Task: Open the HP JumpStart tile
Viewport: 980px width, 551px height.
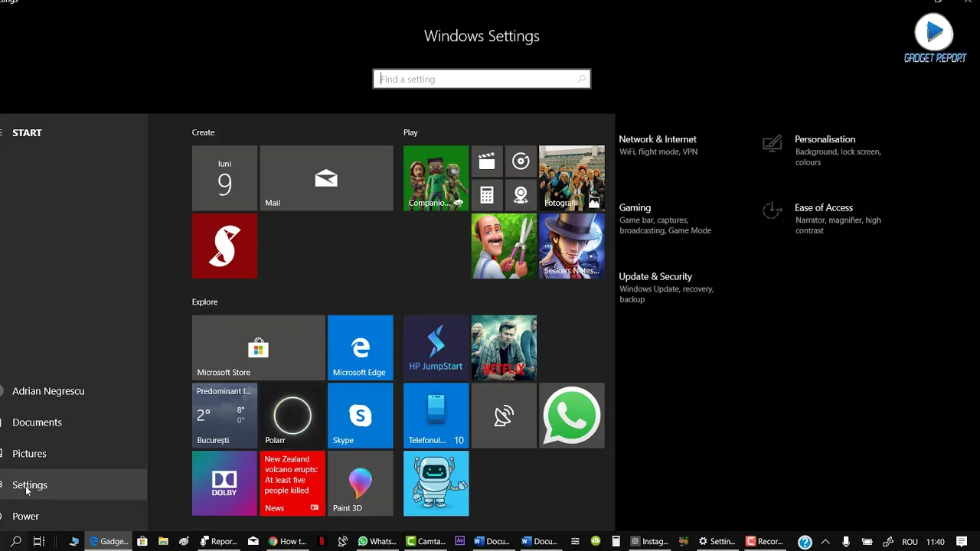Action: tap(436, 347)
